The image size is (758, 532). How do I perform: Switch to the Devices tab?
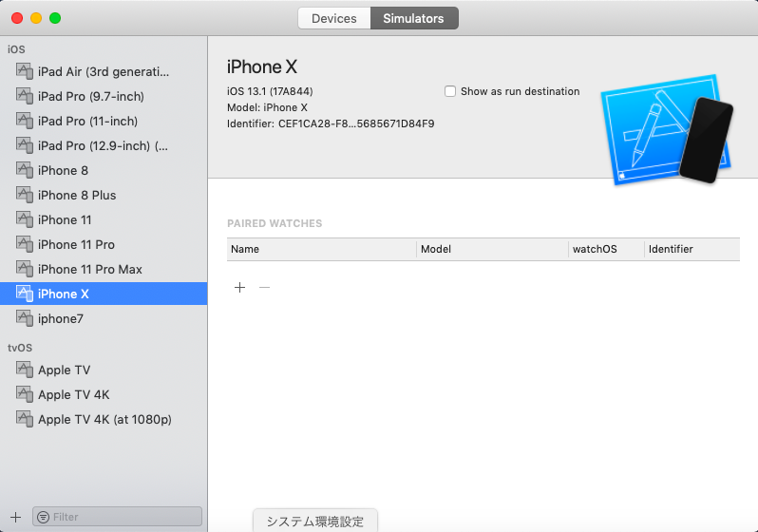pos(334,18)
